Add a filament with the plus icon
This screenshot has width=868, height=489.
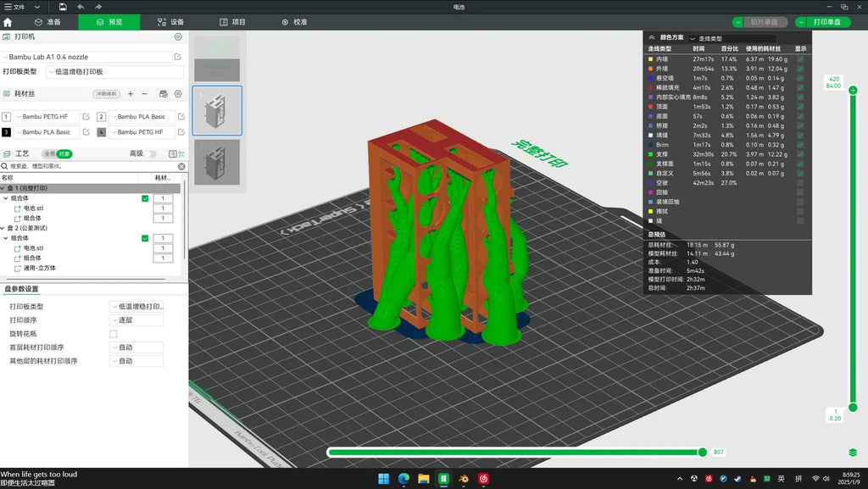click(131, 94)
